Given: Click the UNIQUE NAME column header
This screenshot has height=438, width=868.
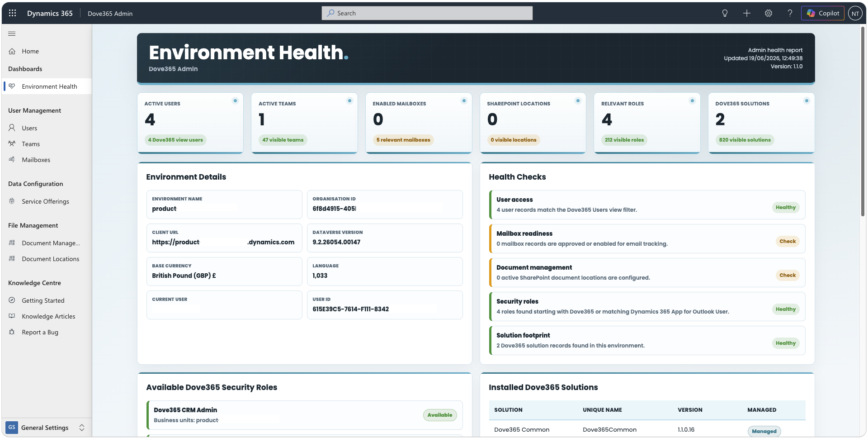Looking at the screenshot, I should pyautogui.click(x=602, y=410).
